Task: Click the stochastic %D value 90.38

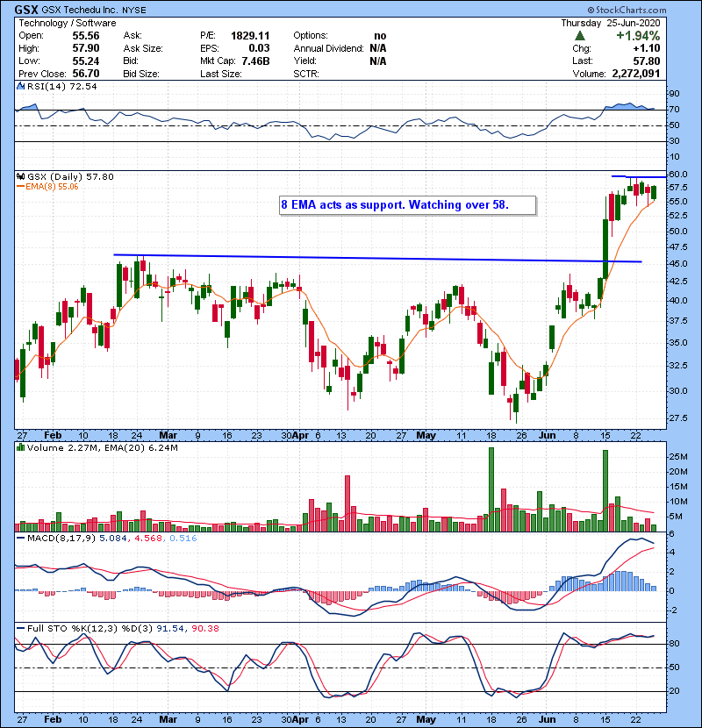Action: (x=204, y=628)
